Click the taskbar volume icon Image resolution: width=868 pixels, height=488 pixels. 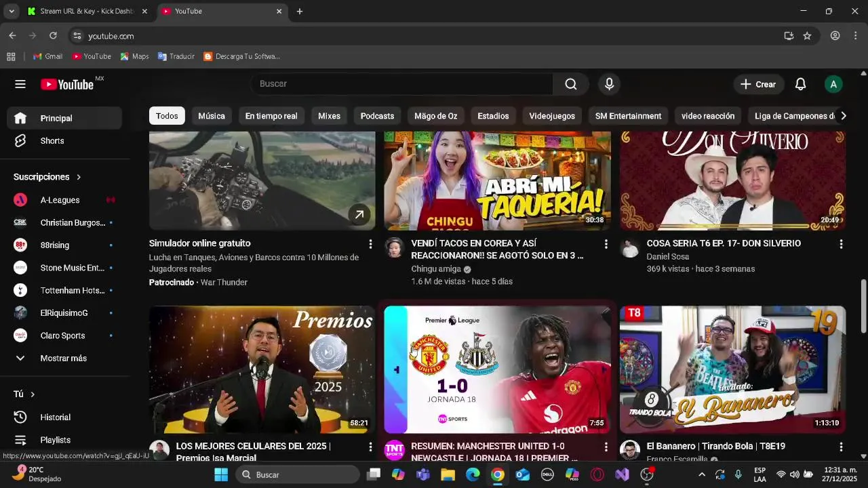pos(794,474)
